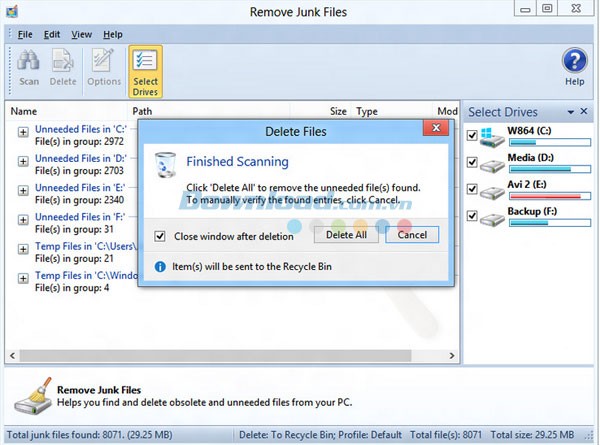
Task: Select the W864 (C:) drive icon
Action: (492, 136)
